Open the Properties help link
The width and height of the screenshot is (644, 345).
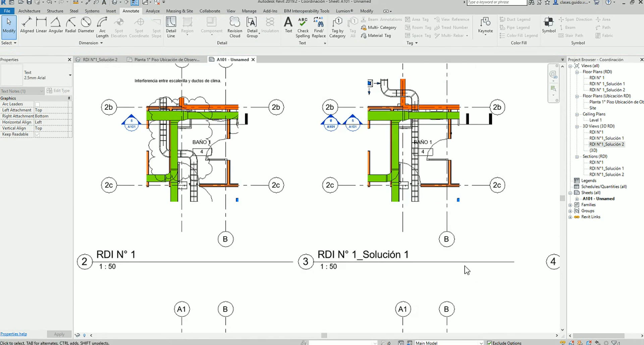coord(13,334)
